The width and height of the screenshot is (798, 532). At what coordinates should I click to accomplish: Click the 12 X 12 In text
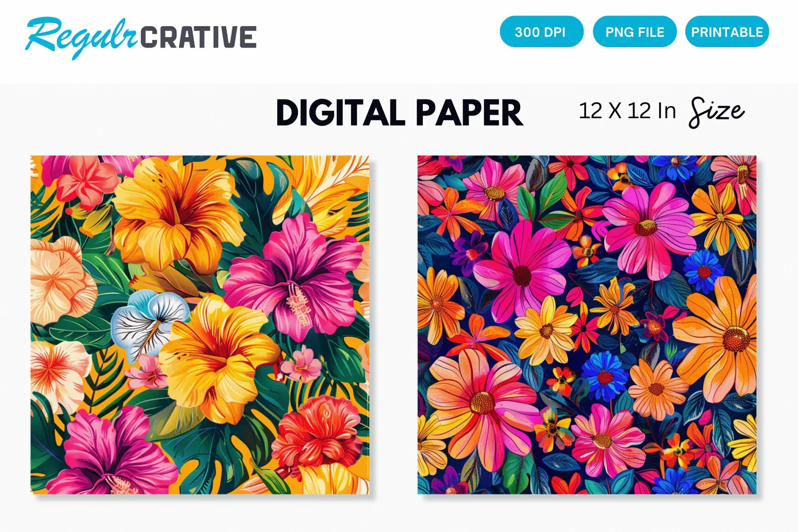pos(627,111)
